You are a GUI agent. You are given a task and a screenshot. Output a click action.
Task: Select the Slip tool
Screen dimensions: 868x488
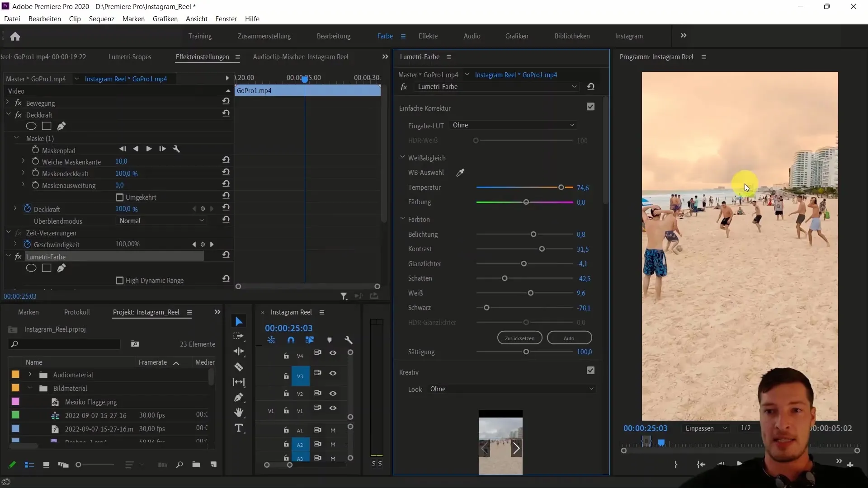coord(239,382)
